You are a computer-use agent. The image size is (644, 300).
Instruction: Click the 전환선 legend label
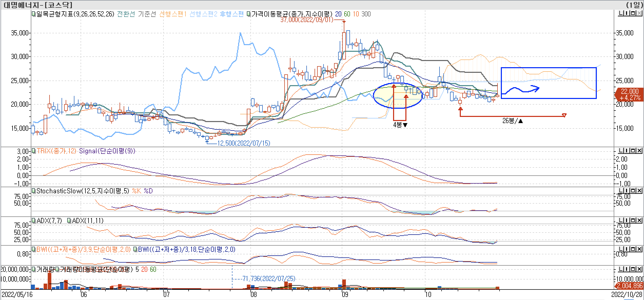click(x=126, y=14)
